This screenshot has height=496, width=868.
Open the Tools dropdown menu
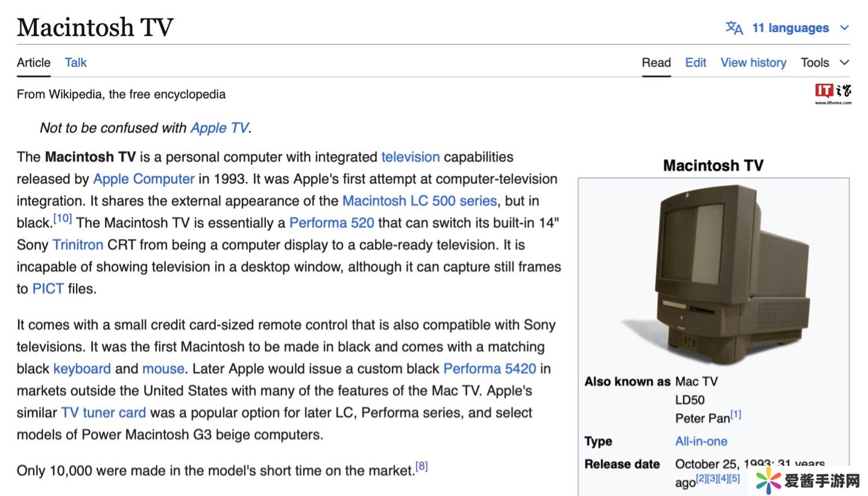(824, 63)
